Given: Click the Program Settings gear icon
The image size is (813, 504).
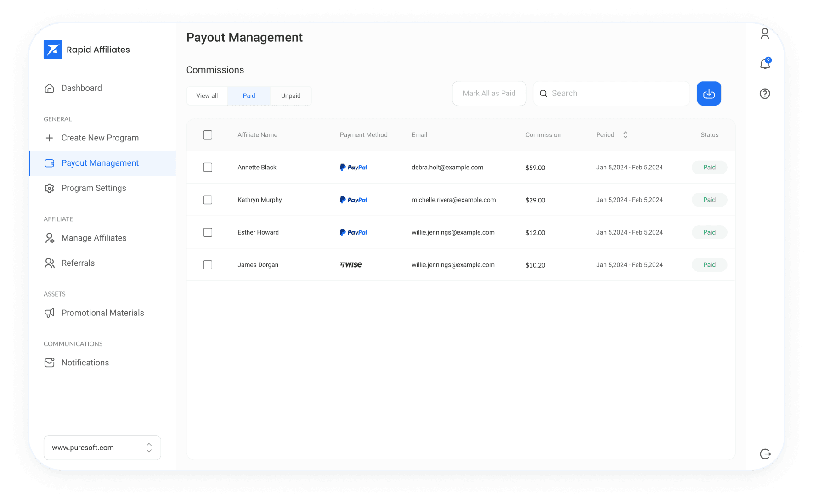Looking at the screenshot, I should click(x=49, y=188).
